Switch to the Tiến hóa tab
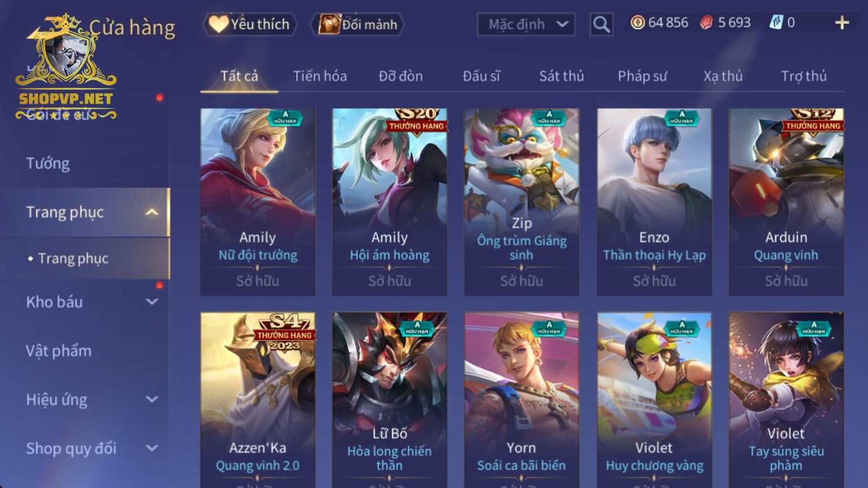Image resolution: width=868 pixels, height=488 pixels. tap(320, 76)
